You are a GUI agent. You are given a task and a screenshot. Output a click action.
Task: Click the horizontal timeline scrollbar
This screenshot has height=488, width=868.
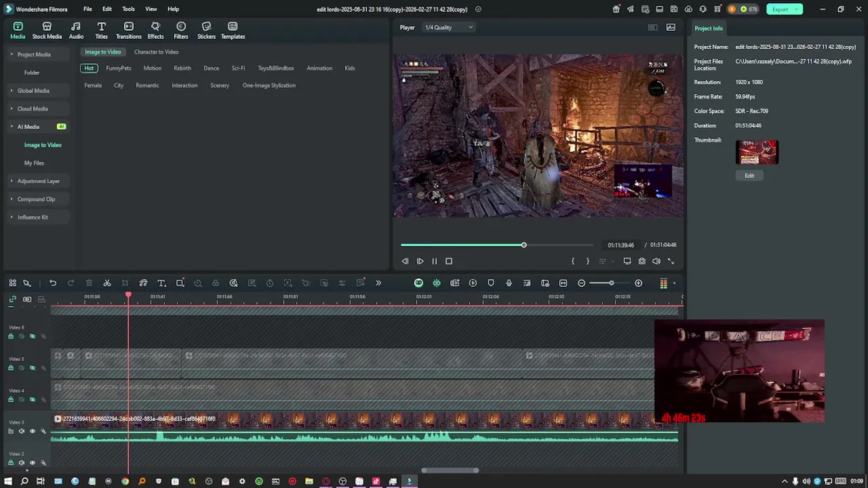tap(450, 470)
